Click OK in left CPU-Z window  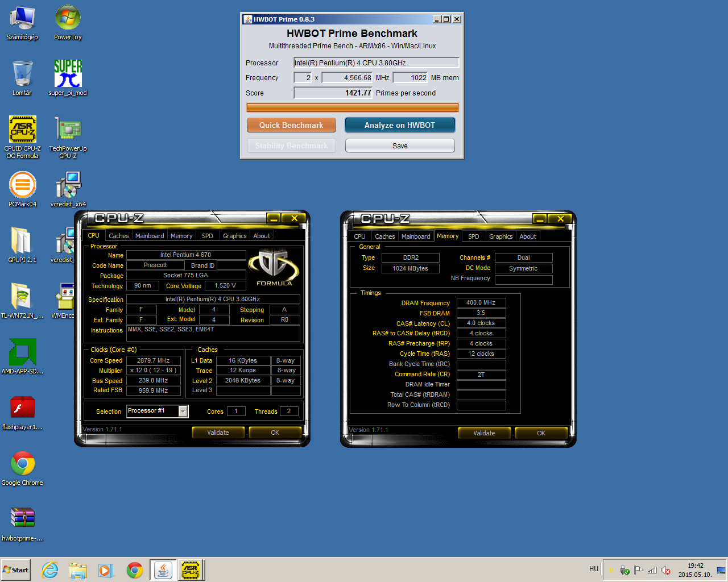(275, 433)
